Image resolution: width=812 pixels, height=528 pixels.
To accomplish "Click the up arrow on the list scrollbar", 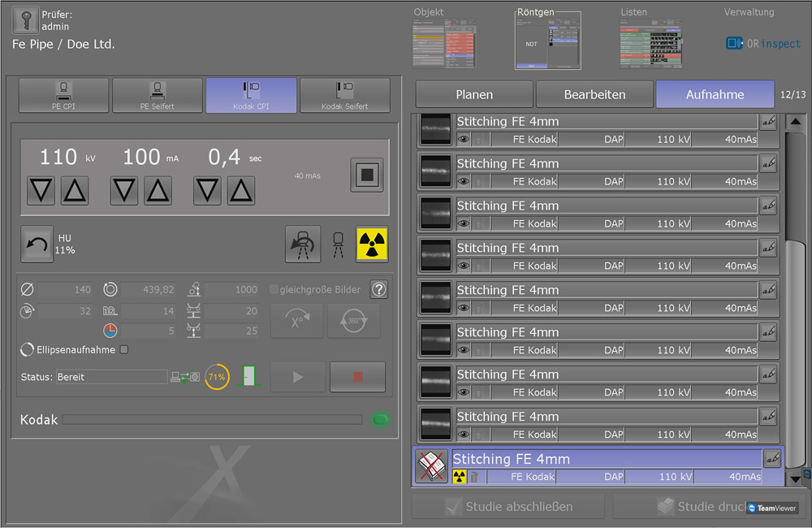I will (796, 123).
